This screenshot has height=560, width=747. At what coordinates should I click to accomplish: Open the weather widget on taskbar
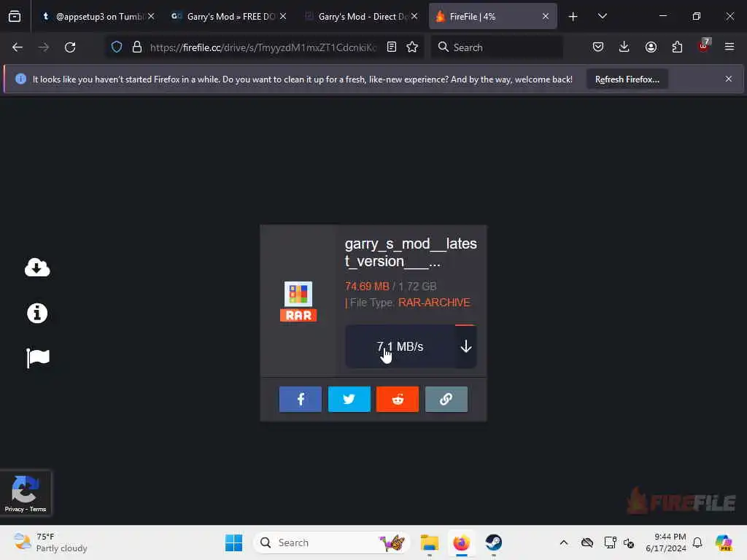(50, 542)
